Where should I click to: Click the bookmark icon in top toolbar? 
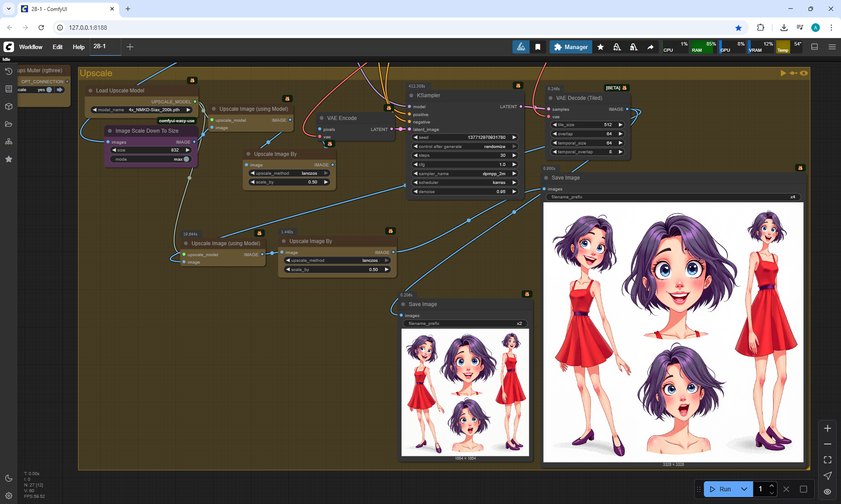pos(538,47)
